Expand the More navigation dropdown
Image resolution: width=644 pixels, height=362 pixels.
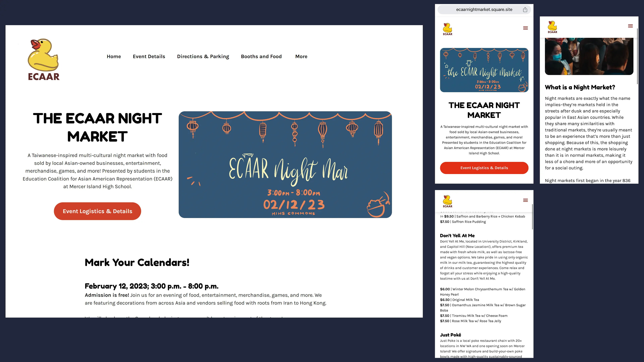click(301, 56)
